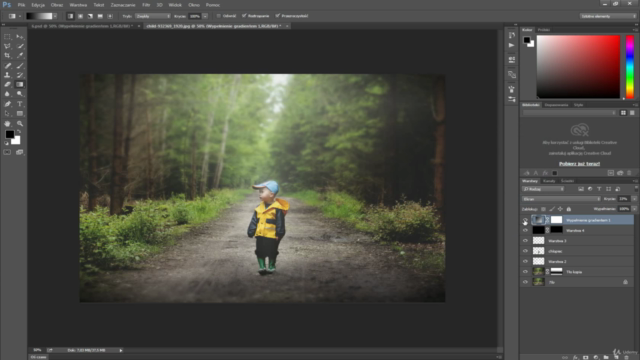Select the Rectangular Marquee tool
The image size is (640, 360).
(x=7, y=37)
